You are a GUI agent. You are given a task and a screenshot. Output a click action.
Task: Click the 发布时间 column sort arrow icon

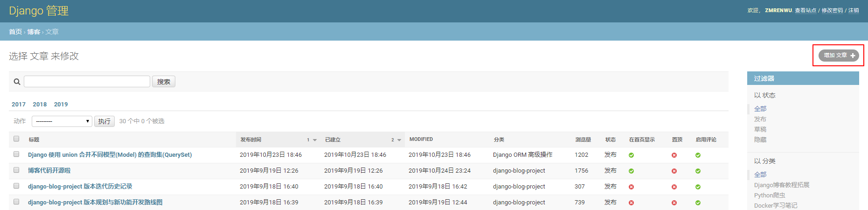(315, 140)
